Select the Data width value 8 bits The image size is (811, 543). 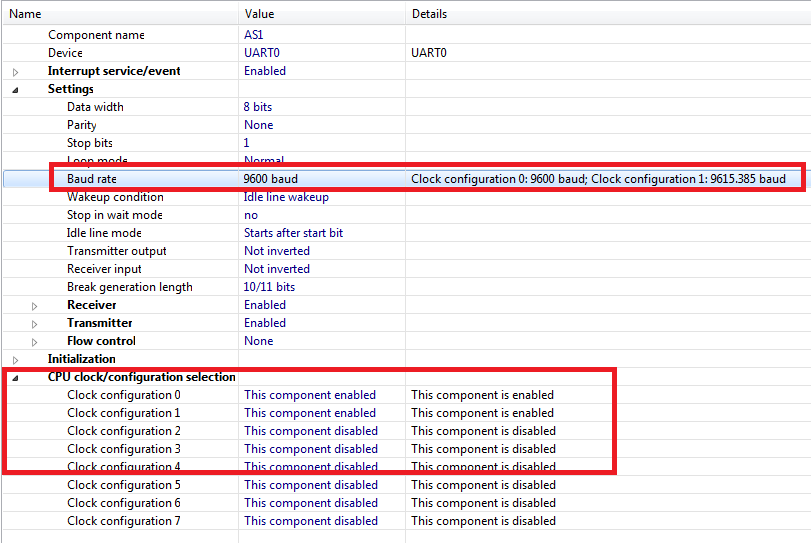pos(258,107)
